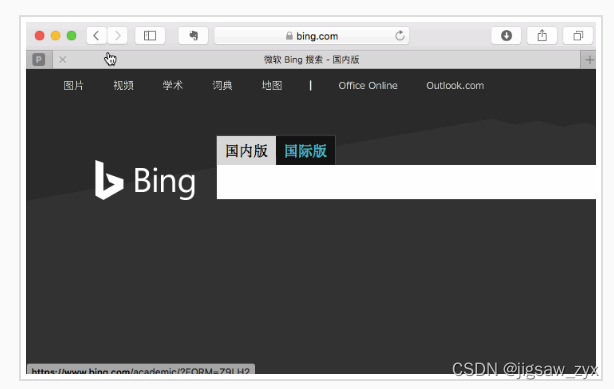Open the Outlook.com link
The height and width of the screenshot is (389, 614).
[455, 85]
